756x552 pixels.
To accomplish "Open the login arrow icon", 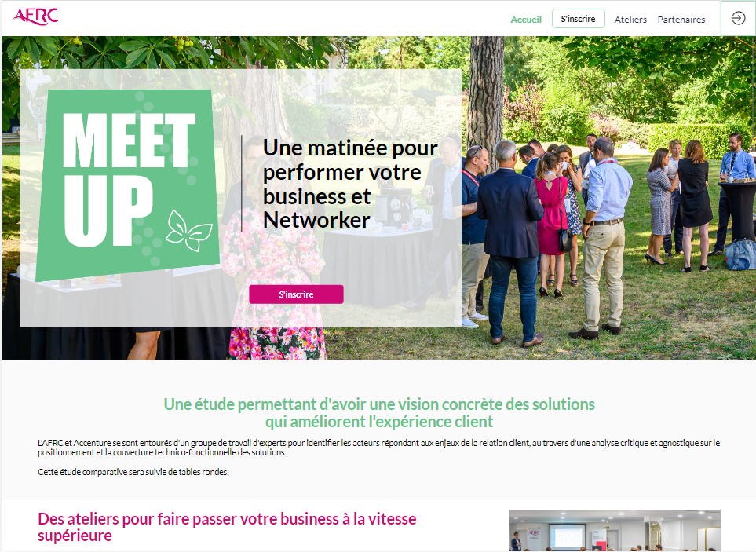I will click(738, 18).
